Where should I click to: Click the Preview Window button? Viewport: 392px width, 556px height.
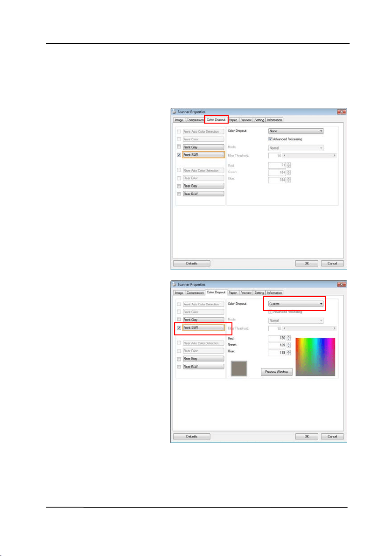(x=277, y=372)
